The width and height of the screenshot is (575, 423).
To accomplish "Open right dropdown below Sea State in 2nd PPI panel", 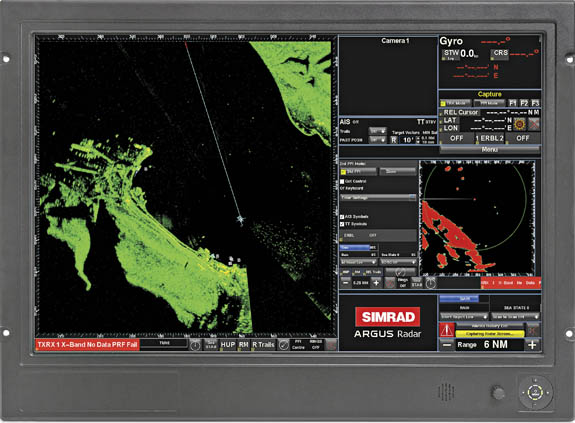I will pos(398,262).
